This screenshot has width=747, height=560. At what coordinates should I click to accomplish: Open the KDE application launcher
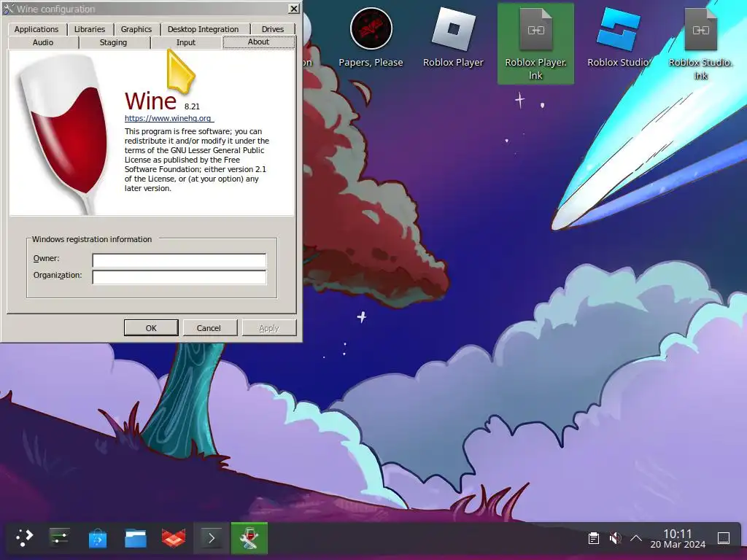(24, 538)
